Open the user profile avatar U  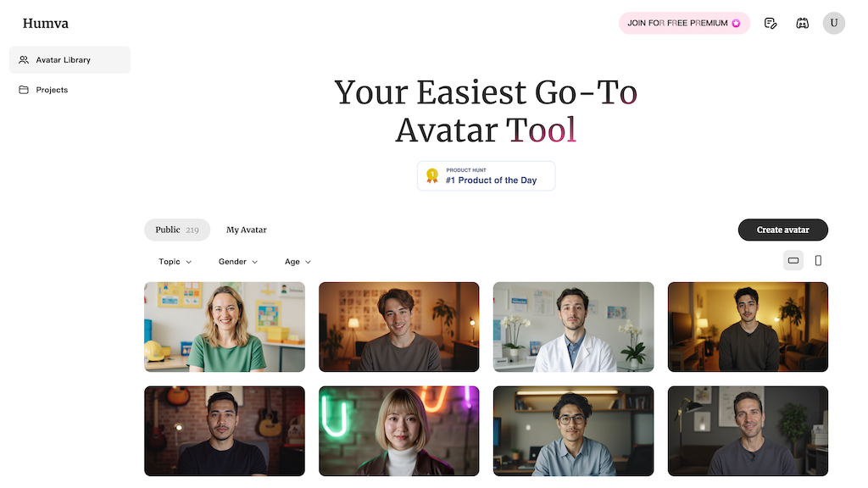point(834,23)
